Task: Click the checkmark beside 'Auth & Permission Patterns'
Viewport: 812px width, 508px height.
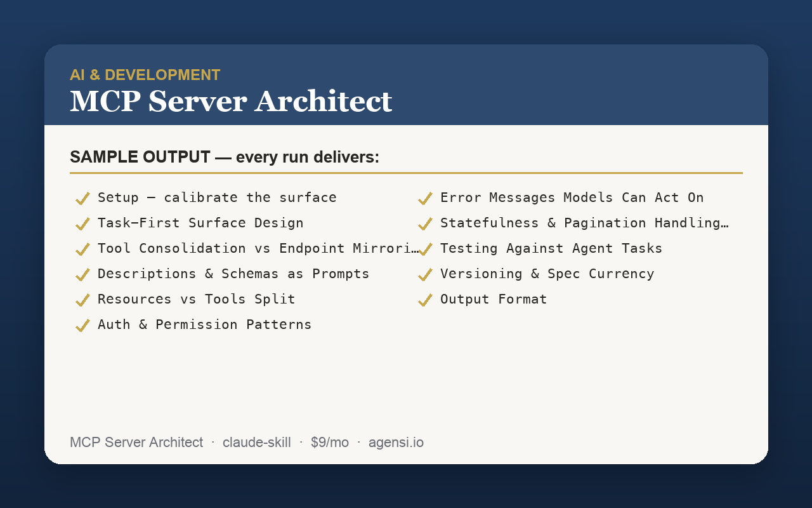Action: pyautogui.click(x=82, y=325)
